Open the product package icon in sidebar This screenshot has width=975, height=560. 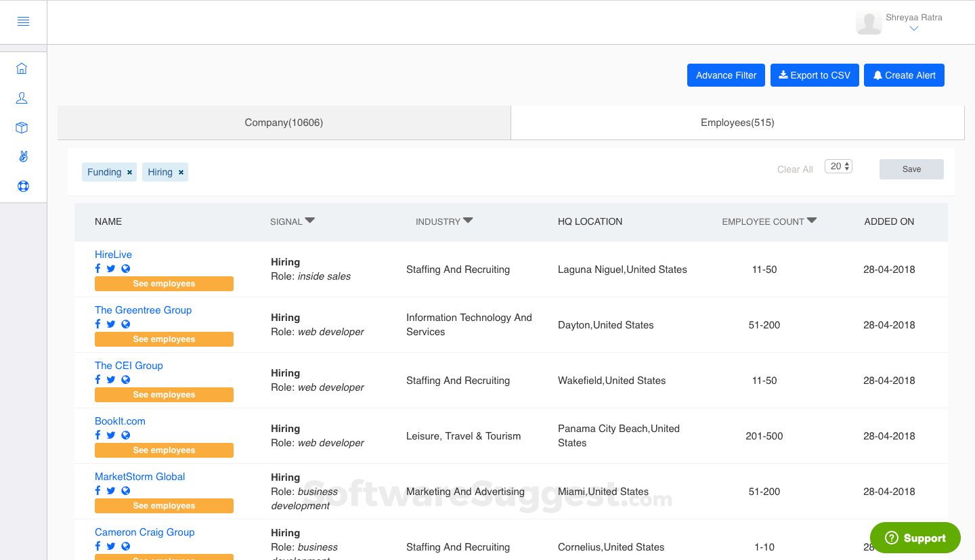(x=22, y=127)
